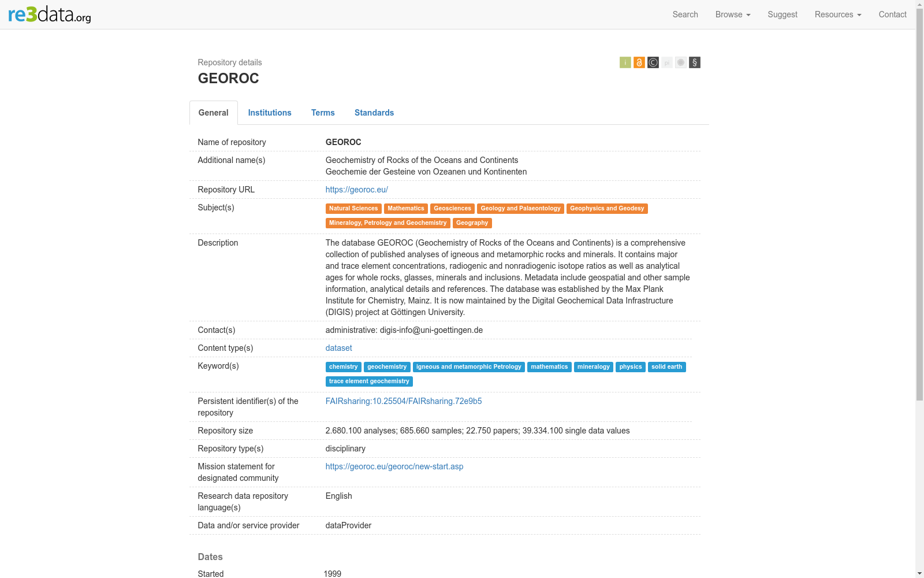
Task: Open the https://georoc.eu/ repository URL
Action: [x=357, y=190]
